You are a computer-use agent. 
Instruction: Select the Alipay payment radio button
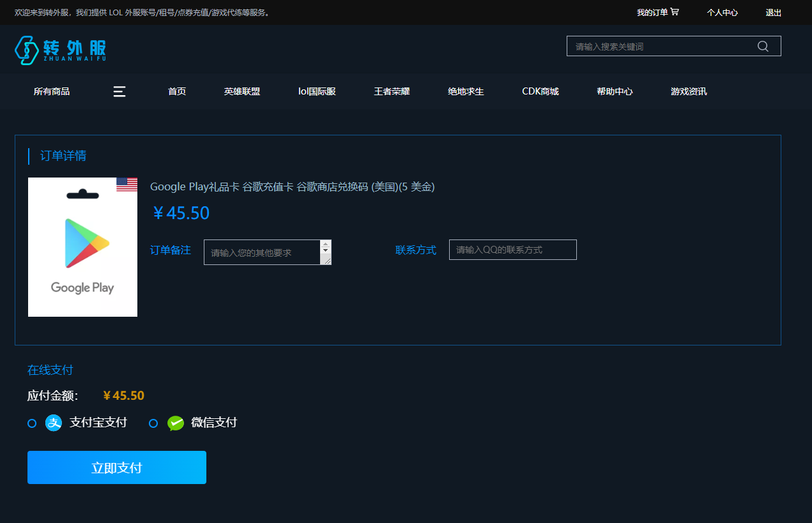[32, 423]
